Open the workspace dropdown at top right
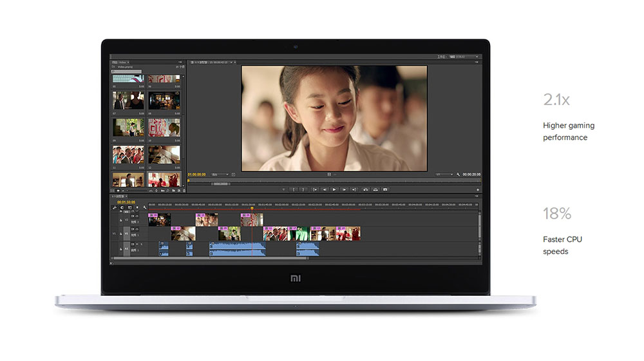Screen dimensions: 644x361 (x=466, y=57)
